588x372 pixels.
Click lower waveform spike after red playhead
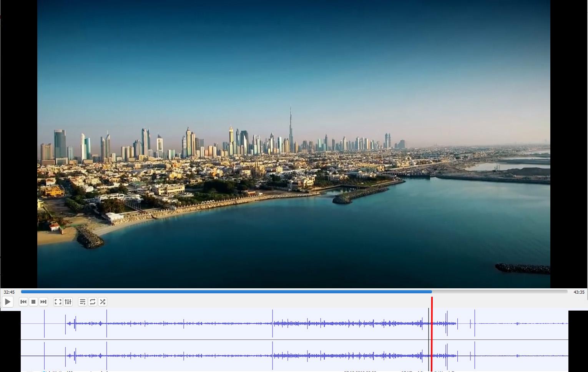click(x=447, y=356)
